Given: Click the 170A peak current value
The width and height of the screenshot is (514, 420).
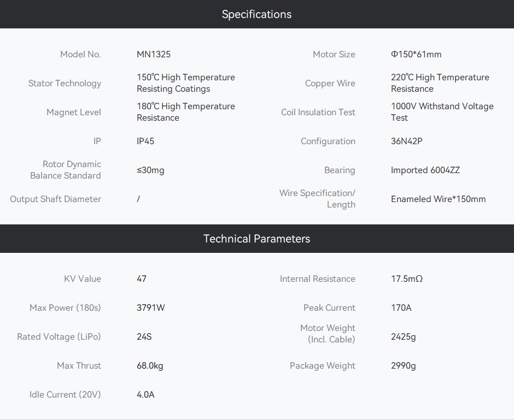Looking at the screenshot, I should pos(401,307).
